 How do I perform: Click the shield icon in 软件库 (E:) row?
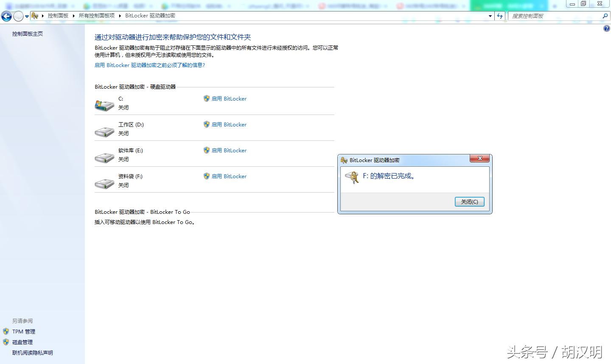207,150
